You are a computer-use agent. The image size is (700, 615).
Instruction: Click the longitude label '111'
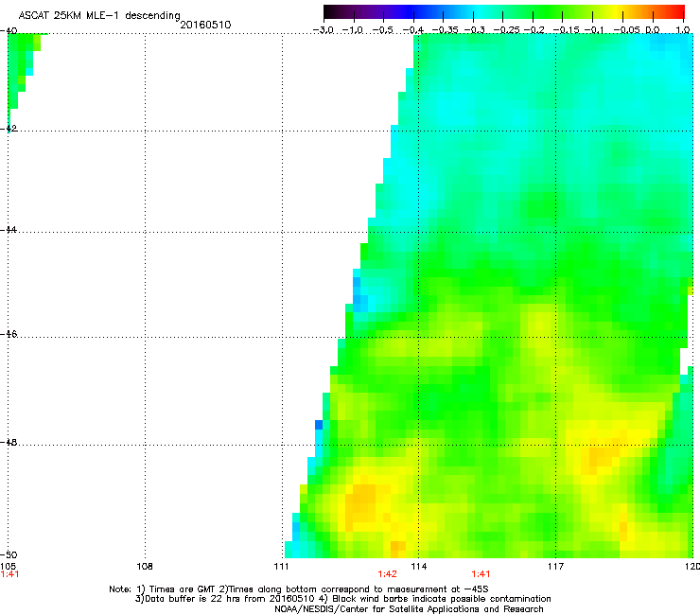pos(281,567)
